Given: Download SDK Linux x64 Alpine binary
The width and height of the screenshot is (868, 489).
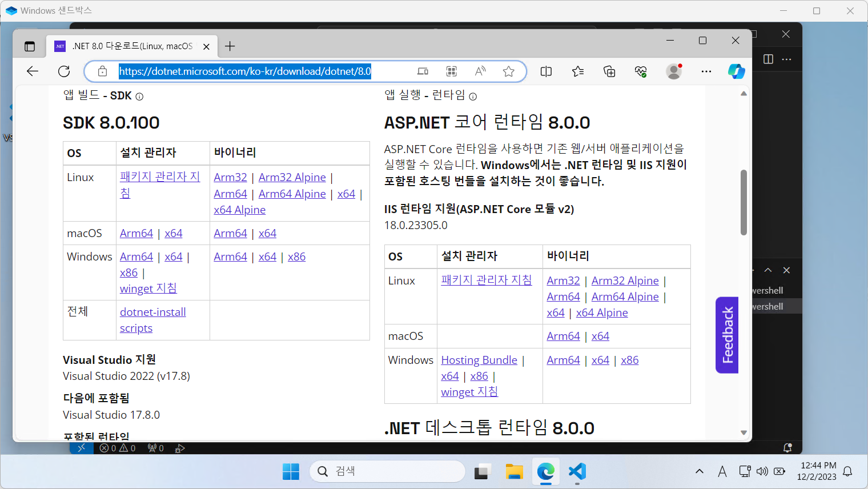Looking at the screenshot, I should coord(240,210).
